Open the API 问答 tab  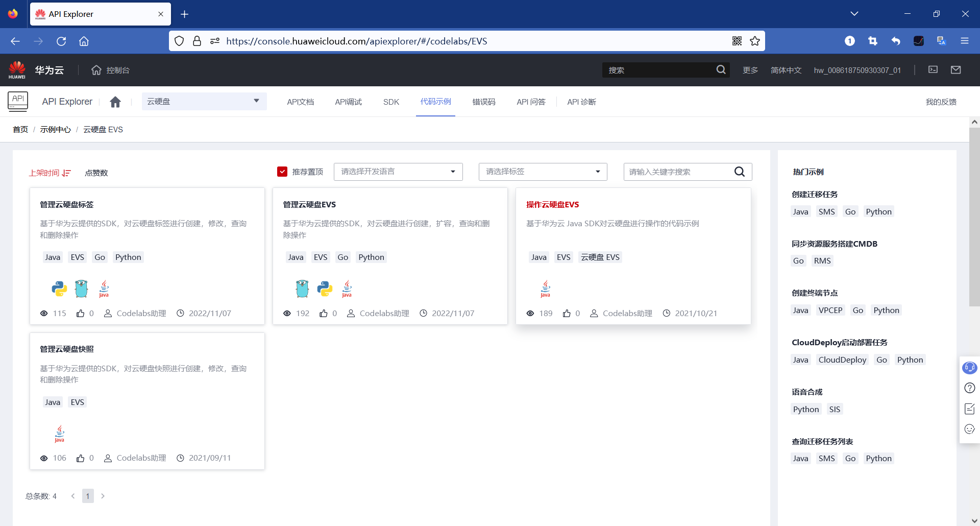531,102
